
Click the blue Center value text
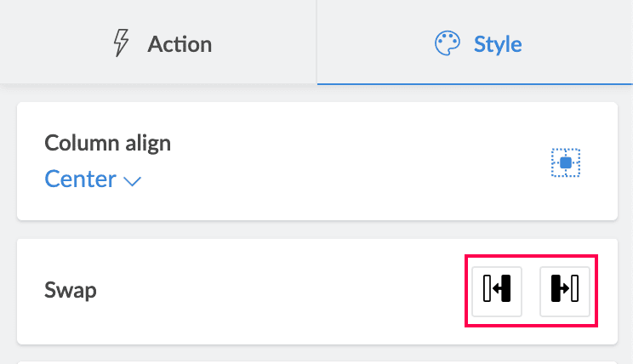click(x=80, y=179)
